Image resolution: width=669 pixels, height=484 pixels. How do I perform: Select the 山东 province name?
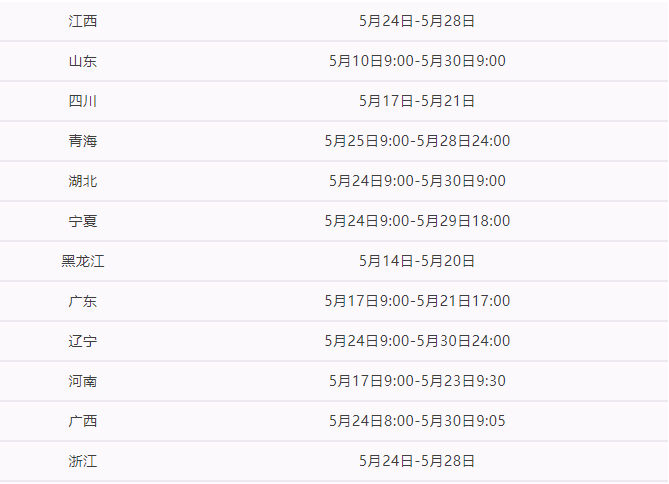click(x=83, y=61)
